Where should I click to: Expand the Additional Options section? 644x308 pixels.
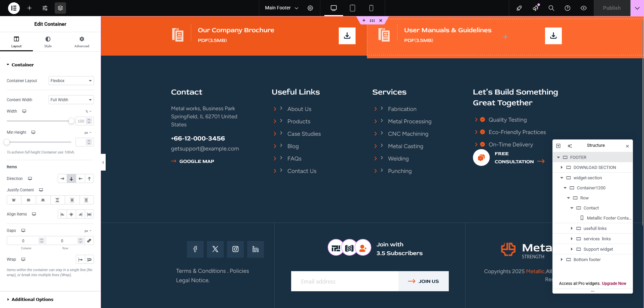pyautogui.click(x=32, y=299)
